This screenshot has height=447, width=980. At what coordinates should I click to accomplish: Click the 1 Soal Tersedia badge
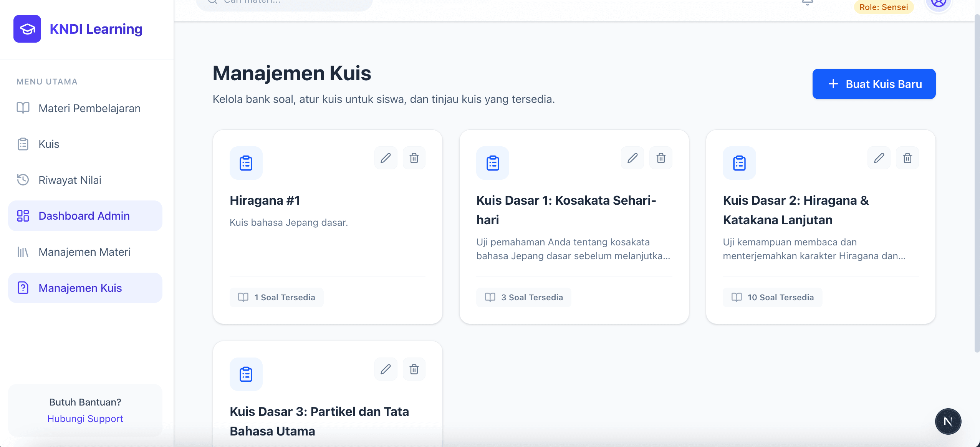(x=276, y=297)
